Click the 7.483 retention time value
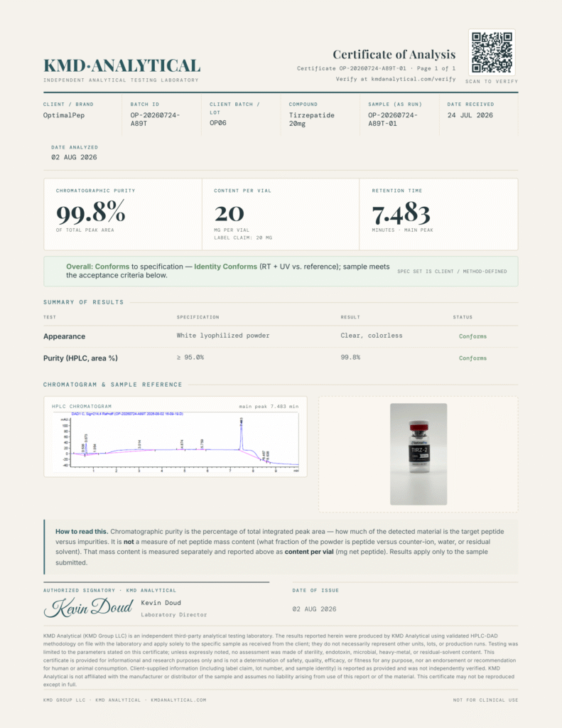The height and width of the screenshot is (728, 562). 401,213
